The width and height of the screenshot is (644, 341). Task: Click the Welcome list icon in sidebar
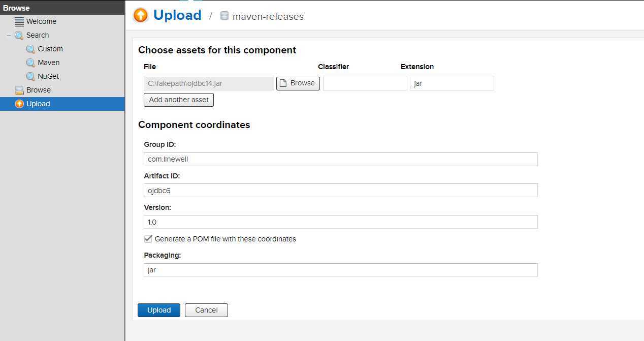tap(19, 21)
